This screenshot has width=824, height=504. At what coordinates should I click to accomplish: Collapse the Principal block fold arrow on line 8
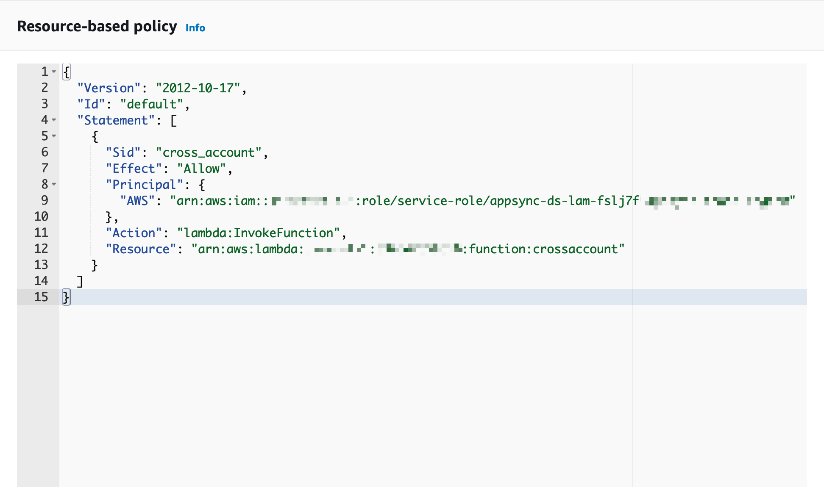(x=54, y=184)
